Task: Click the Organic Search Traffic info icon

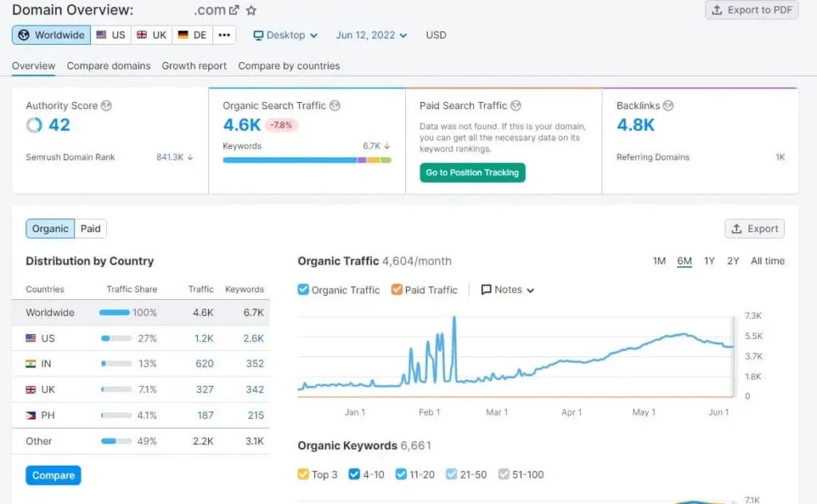Action: click(335, 105)
